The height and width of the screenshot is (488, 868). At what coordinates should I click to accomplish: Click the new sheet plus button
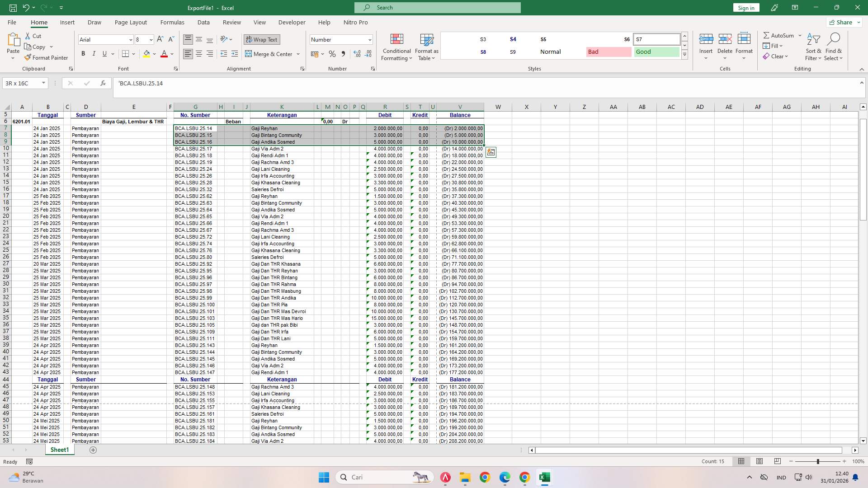click(93, 450)
